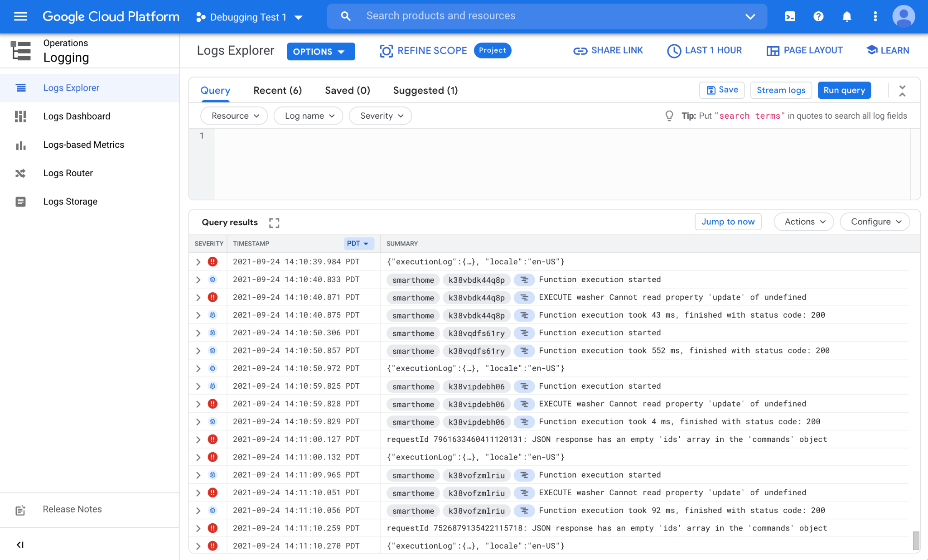Viewport: 928px width, 560px height.
Task: Click the user account avatar
Action: tap(904, 17)
